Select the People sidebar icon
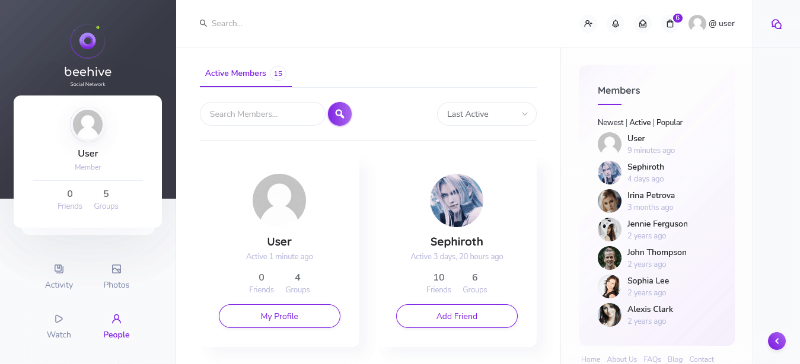 [116, 327]
